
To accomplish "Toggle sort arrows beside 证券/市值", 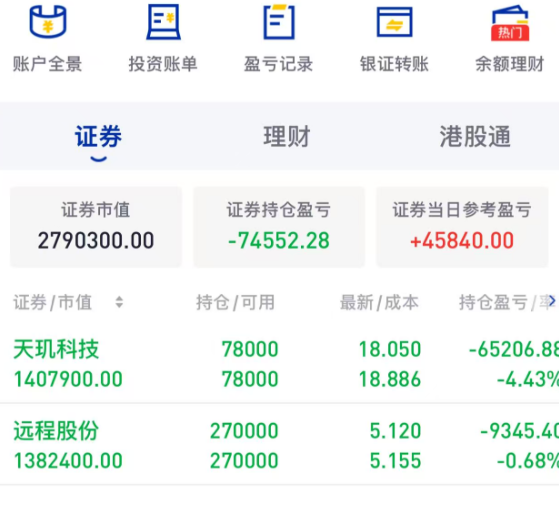I will tap(119, 302).
